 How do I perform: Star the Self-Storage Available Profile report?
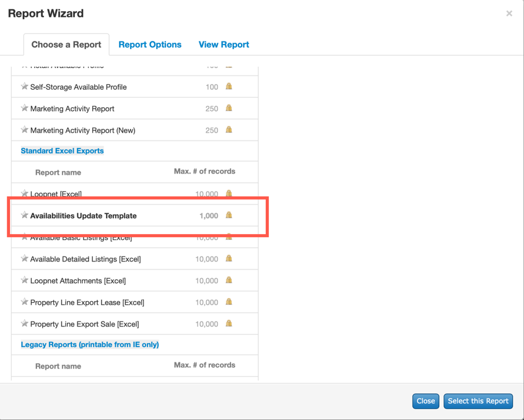(x=25, y=87)
